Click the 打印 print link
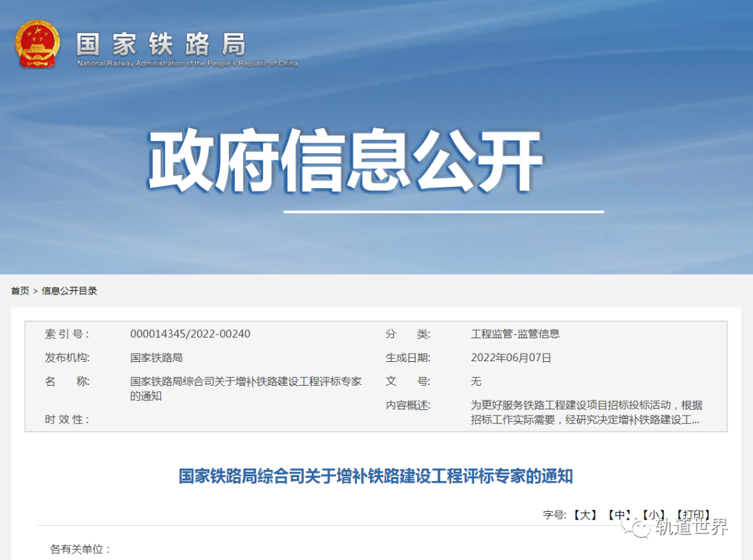The image size is (753, 560). coord(693,515)
